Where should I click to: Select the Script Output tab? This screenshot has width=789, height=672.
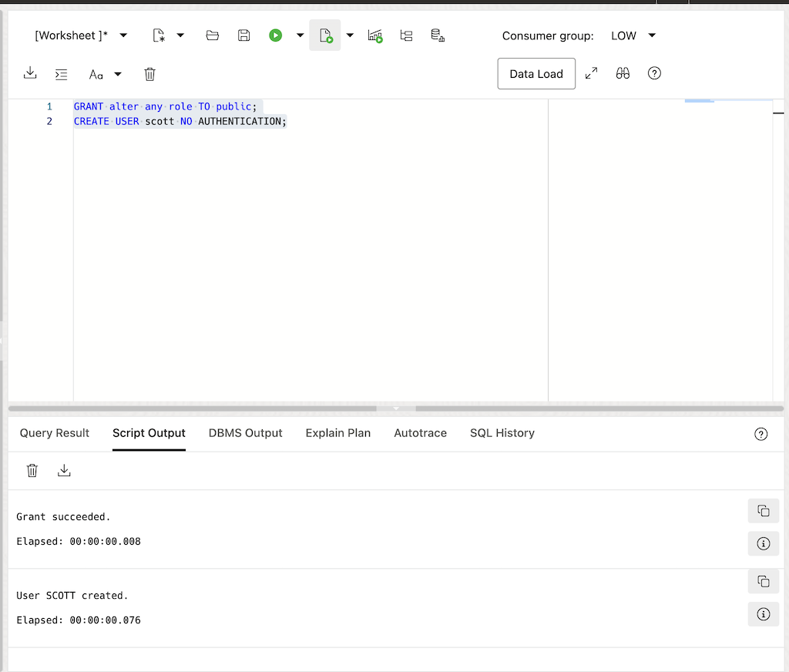(x=149, y=433)
